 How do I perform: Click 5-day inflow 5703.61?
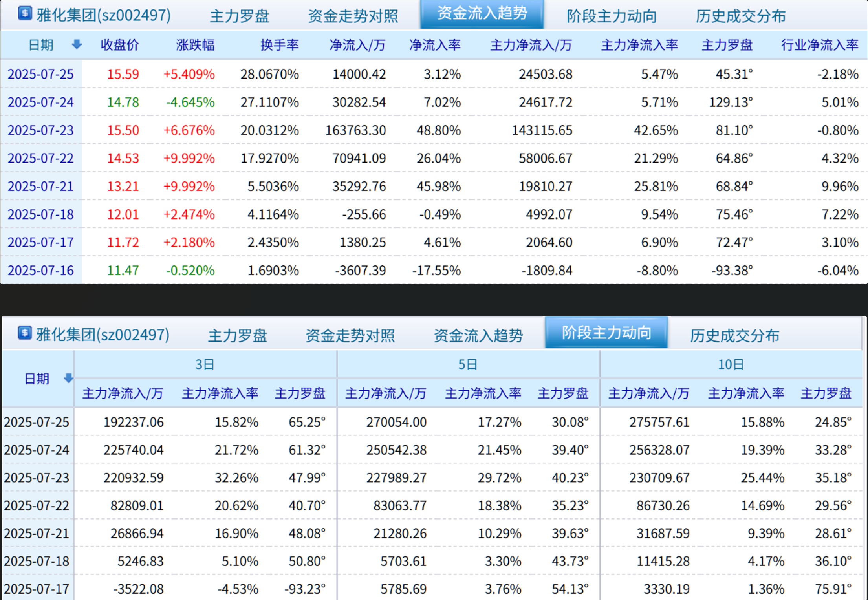(403, 561)
